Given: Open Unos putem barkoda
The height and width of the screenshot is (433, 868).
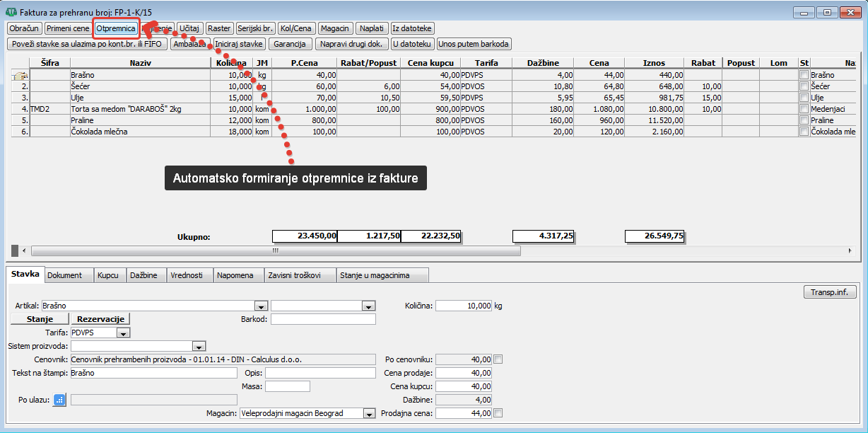Looking at the screenshot, I should (474, 44).
